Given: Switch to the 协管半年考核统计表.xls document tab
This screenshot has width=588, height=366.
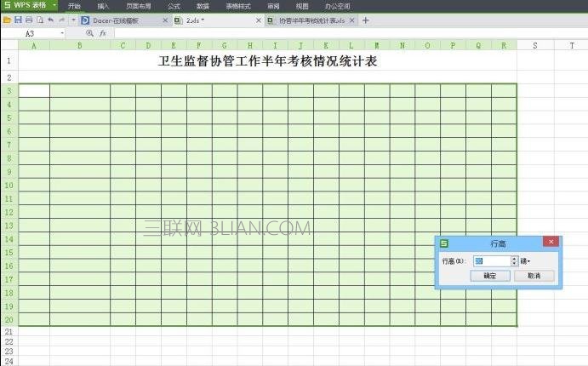Looking at the screenshot, I should click(x=311, y=20).
